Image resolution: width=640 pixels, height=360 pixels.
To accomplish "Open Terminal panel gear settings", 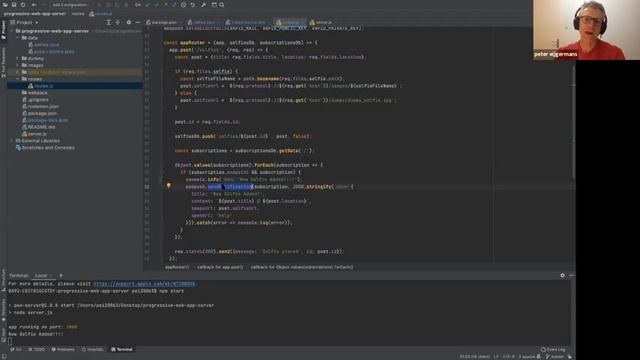I will pyautogui.click(x=562, y=276).
